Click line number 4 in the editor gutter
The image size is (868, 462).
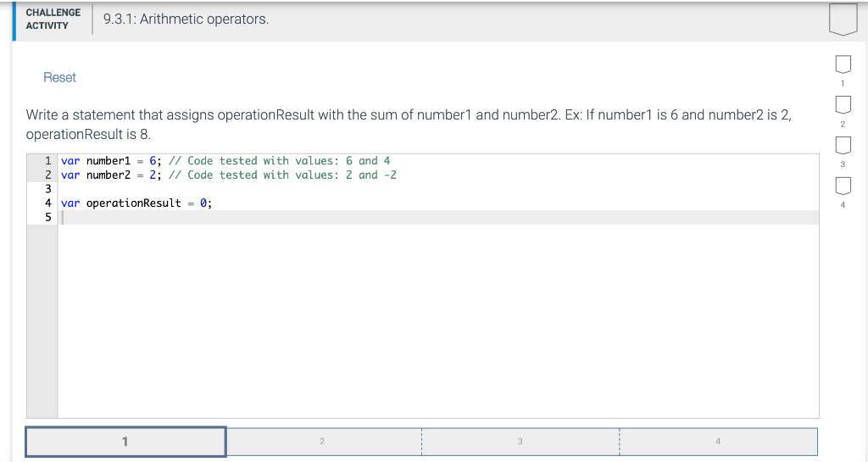coord(48,203)
